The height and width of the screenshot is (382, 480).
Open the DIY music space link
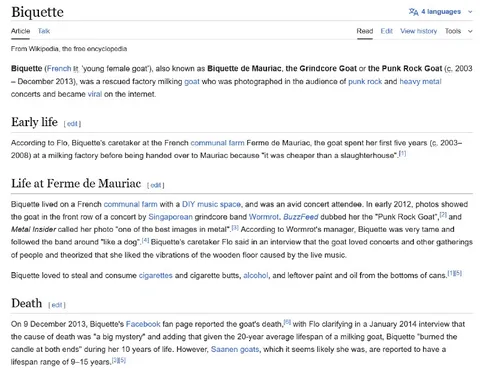(211, 204)
